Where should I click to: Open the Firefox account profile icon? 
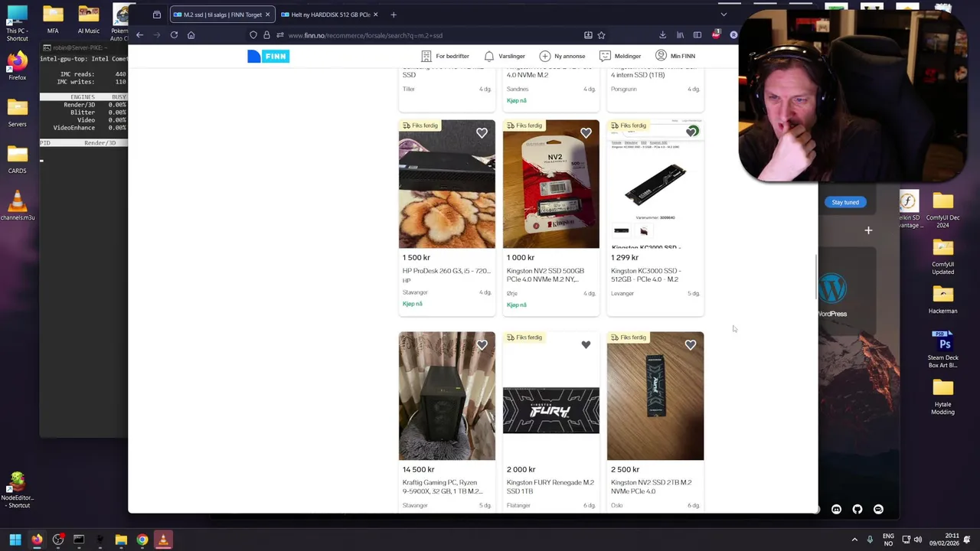(733, 34)
